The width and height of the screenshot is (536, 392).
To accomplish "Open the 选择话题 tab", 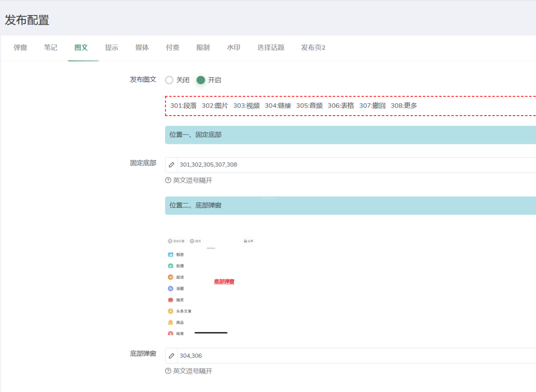I will click(x=271, y=48).
